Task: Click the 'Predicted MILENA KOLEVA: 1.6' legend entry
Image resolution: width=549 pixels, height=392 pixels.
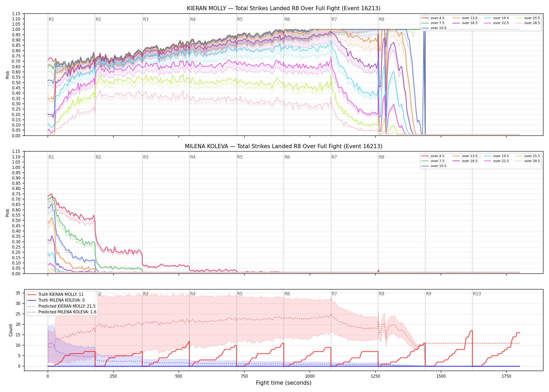Action: click(x=62, y=312)
